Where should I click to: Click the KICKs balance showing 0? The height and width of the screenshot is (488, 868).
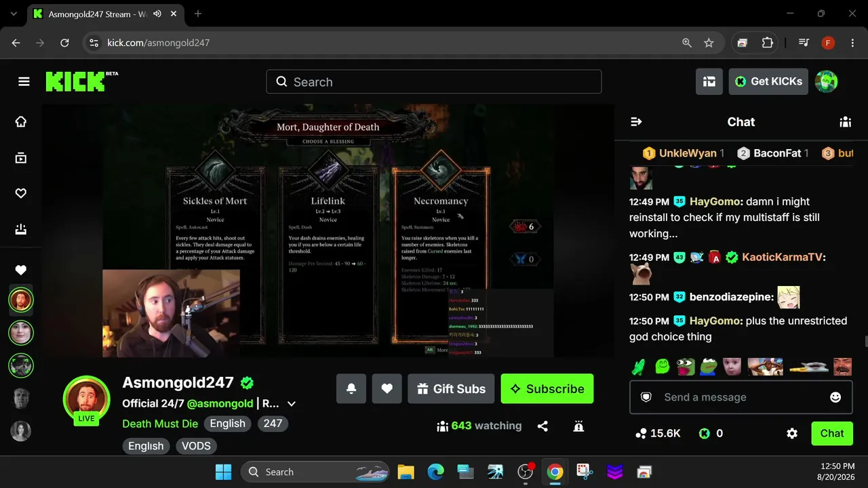coord(711,433)
